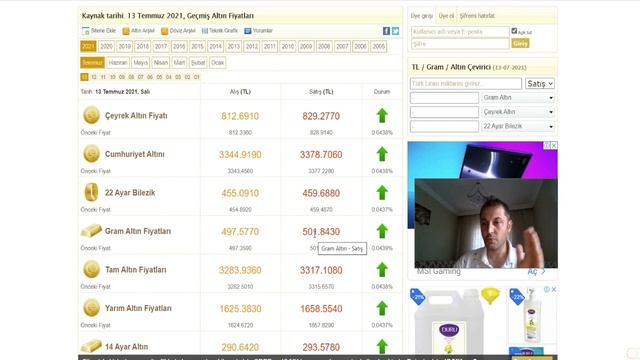The image size is (640, 360).
Task: Click 14 Ayar Altın gold bar icon
Action: 91,346
